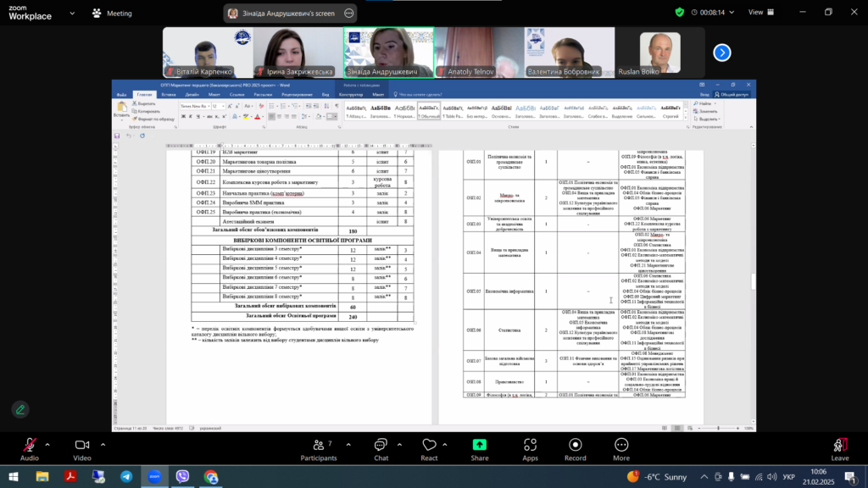Redo action in Word quick toolbar

coord(142,136)
